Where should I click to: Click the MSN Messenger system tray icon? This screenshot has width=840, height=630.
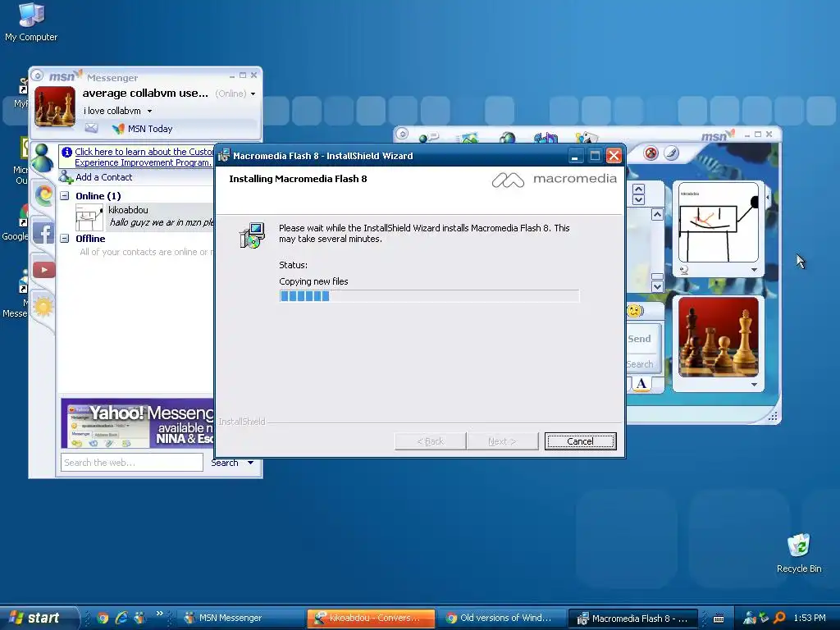click(x=750, y=619)
